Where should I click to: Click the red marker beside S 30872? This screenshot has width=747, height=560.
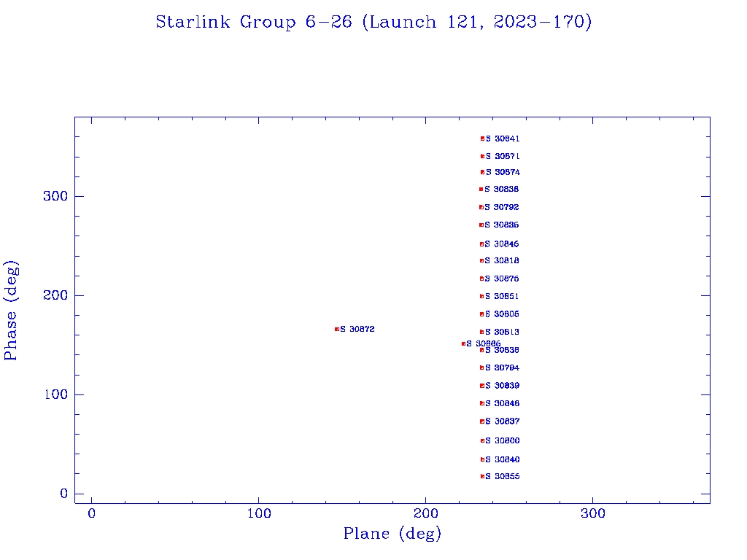(x=337, y=329)
